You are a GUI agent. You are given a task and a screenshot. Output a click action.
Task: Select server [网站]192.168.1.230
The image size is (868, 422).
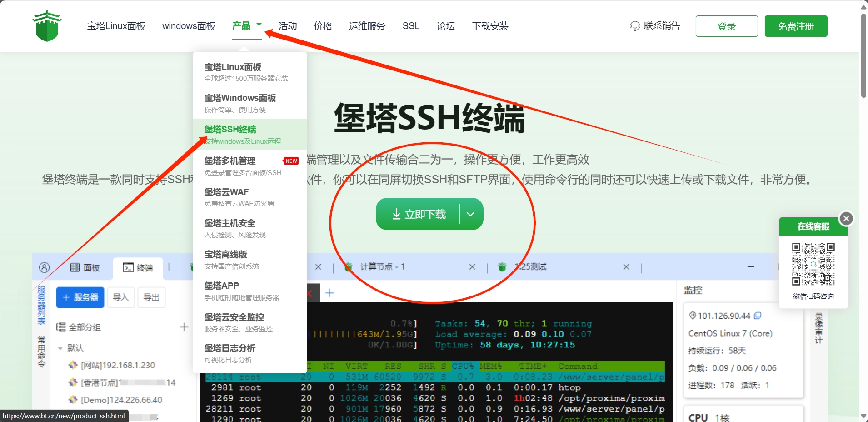pyautogui.click(x=112, y=365)
